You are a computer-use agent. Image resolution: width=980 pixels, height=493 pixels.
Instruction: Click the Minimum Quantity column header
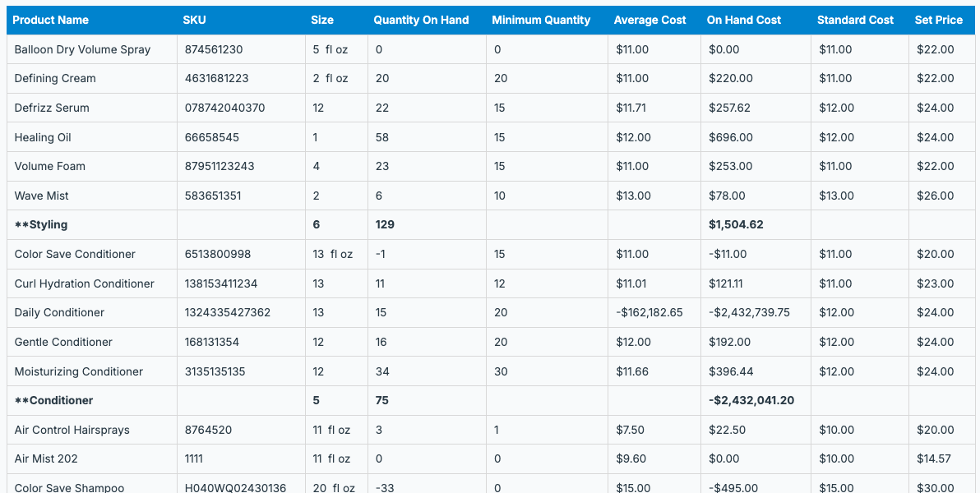(x=541, y=20)
